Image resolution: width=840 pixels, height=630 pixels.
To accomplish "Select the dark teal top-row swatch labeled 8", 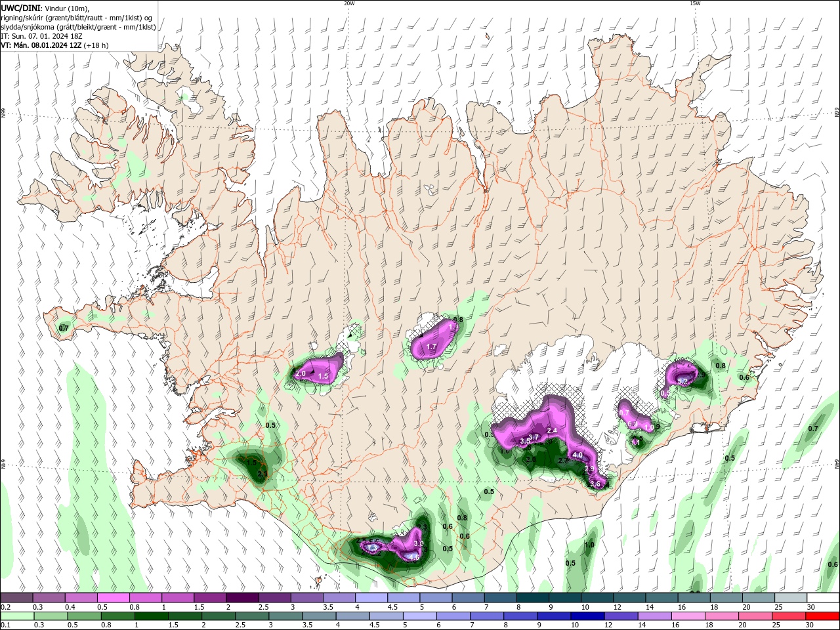I will (x=532, y=598).
